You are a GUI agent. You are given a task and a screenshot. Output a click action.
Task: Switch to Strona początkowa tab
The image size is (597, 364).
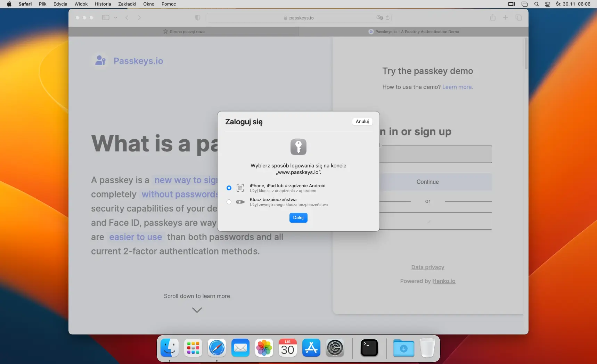tap(183, 32)
